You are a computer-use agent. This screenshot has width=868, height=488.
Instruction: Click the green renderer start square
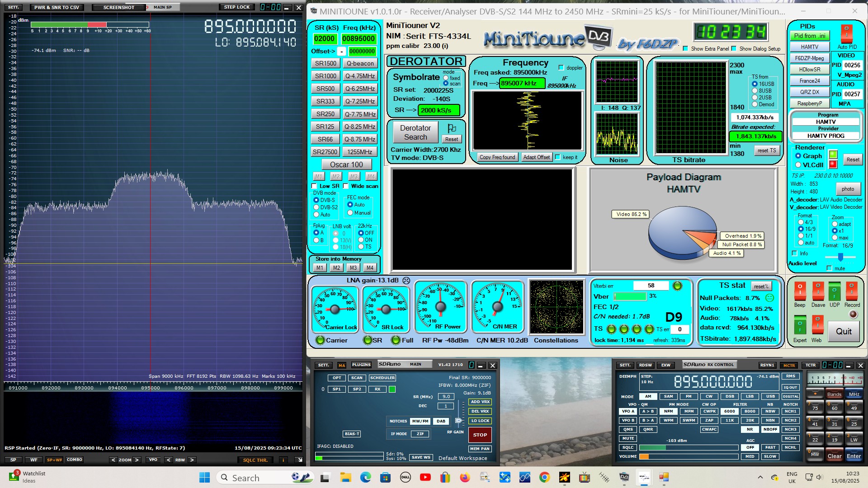pyautogui.click(x=833, y=155)
